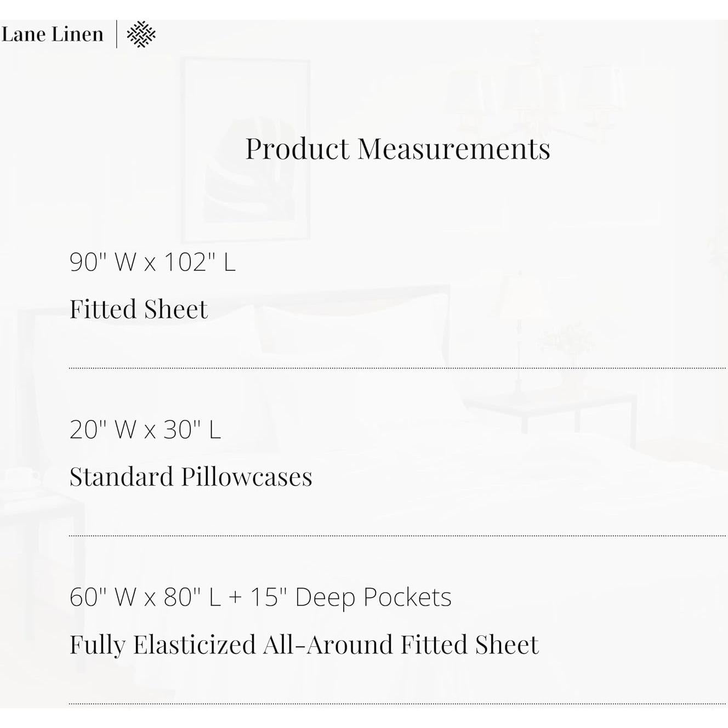Click the 20" W x 30" L measurement
728x728 pixels.
tap(145, 429)
